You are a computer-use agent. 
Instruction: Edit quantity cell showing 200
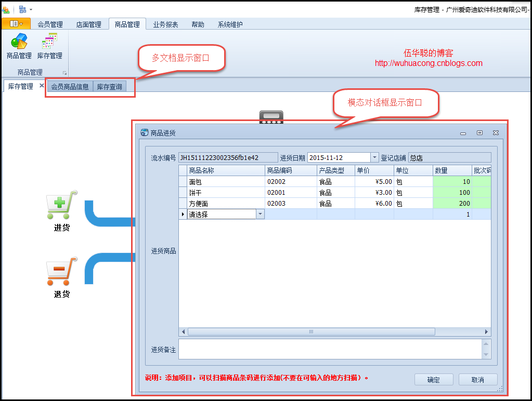coord(452,204)
